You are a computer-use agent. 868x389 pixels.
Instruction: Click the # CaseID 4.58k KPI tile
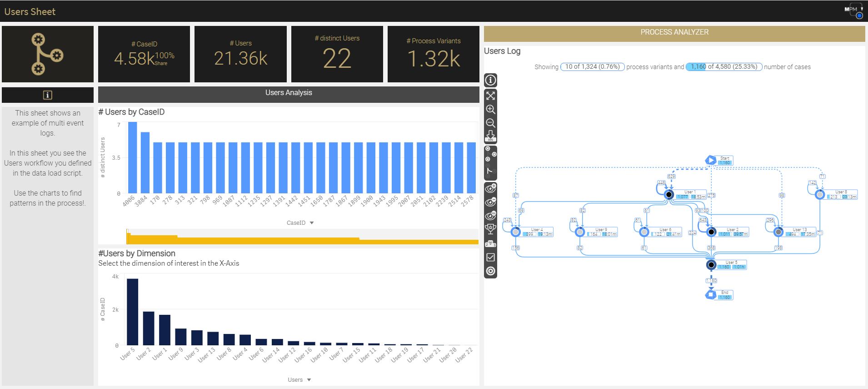click(144, 54)
